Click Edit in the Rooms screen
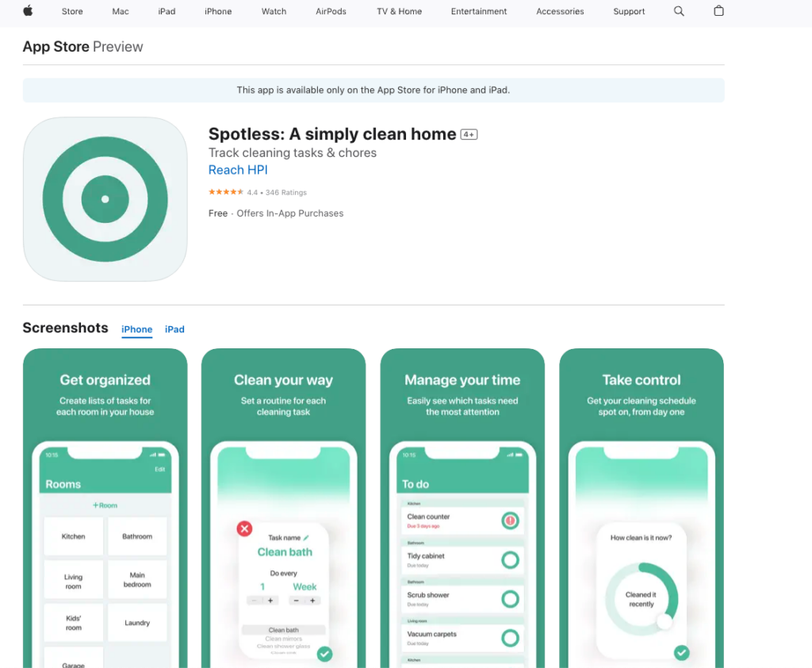The width and height of the screenshot is (812, 668). tap(160, 470)
